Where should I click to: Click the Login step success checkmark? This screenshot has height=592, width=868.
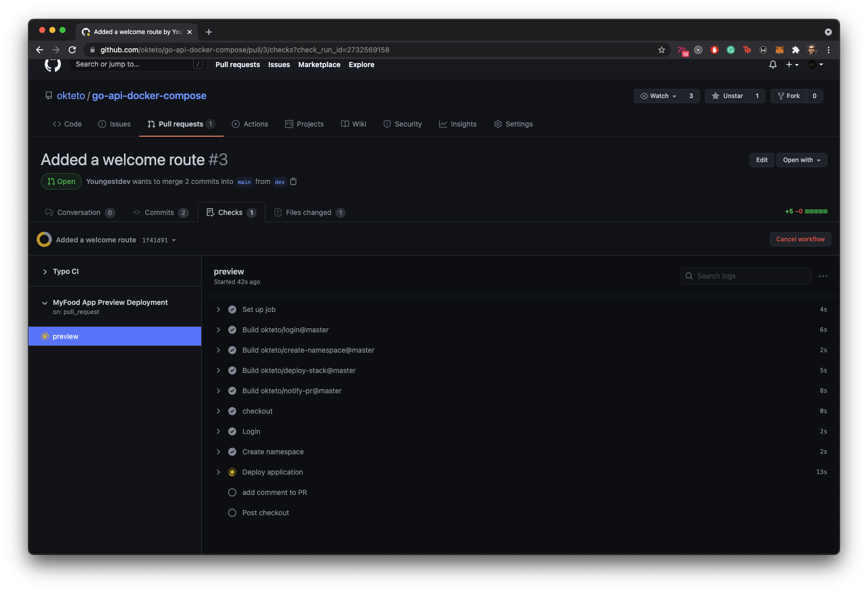click(x=232, y=431)
